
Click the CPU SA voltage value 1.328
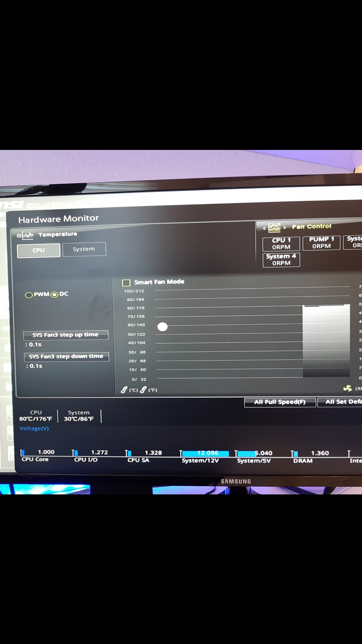153,453
